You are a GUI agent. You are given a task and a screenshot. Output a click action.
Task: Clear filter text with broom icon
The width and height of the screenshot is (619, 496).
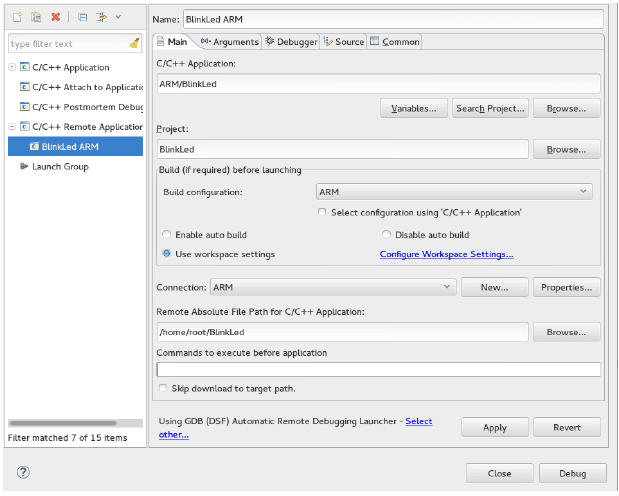pyautogui.click(x=135, y=43)
